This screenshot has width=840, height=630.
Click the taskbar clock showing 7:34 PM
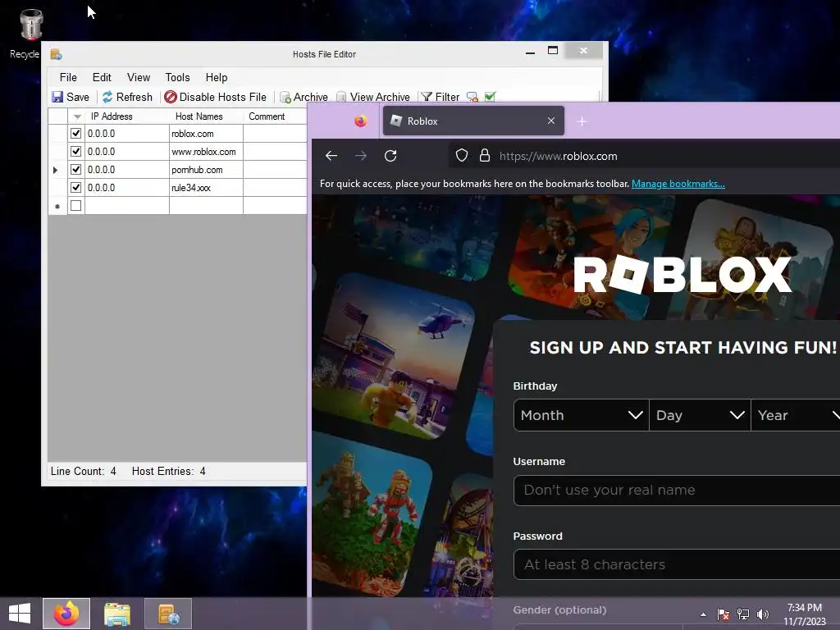[x=805, y=614]
